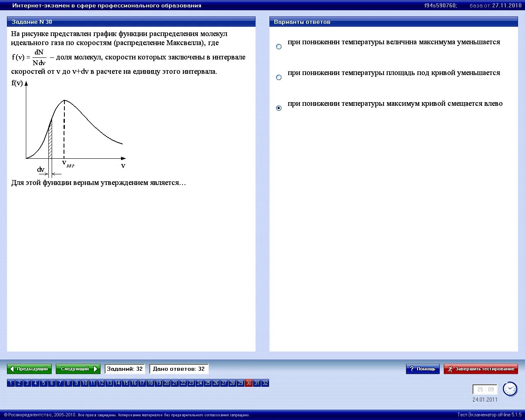Image resolution: width=525 pixels, height=420 pixels.
Task: Click the date text 24.01.2011
Action: pyautogui.click(x=485, y=399)
